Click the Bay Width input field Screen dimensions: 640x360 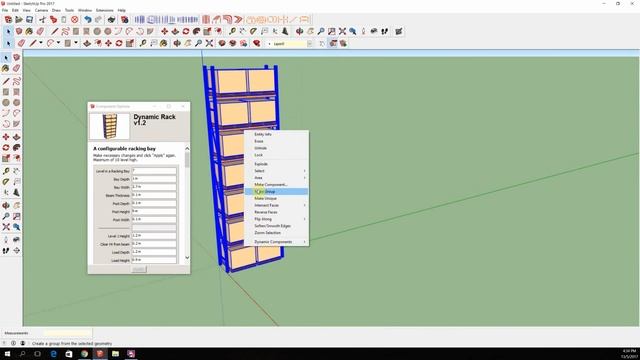(x=154, y=187)
